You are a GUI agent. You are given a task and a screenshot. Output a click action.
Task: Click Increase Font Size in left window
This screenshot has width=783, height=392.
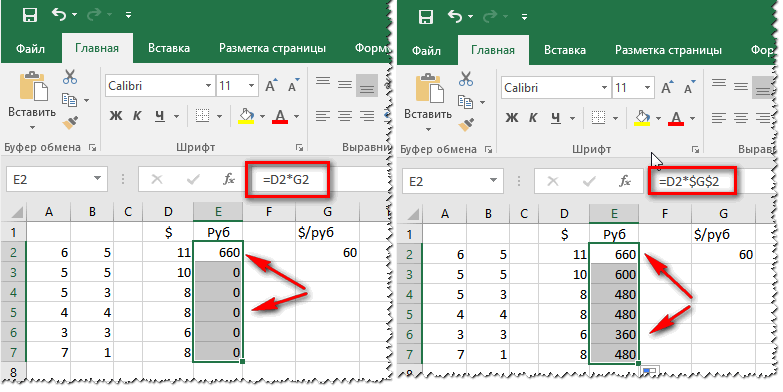(271, 85)
